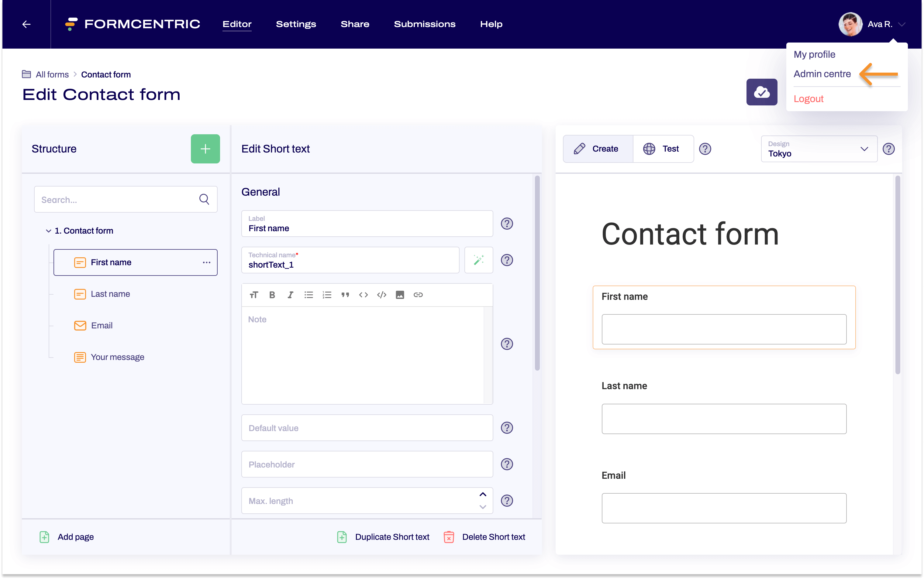Click the italic formatting icon
This screenshot has height=579, width=924.
[290, 294]
